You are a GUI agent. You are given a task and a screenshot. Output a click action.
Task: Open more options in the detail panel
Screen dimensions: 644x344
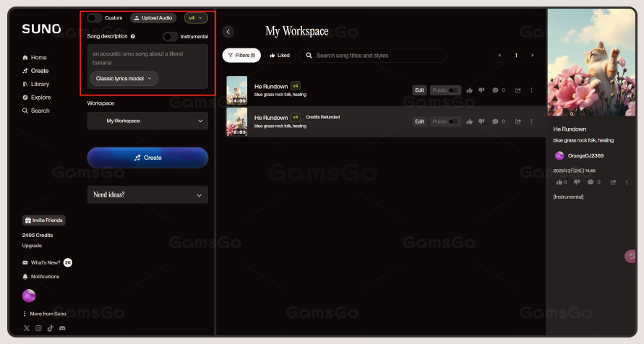(627, 182)
